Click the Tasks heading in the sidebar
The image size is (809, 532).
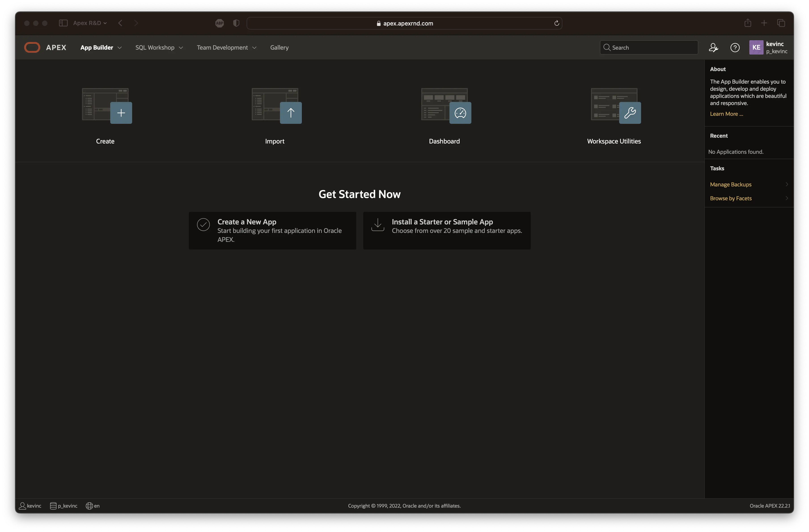click(x=717, y=168)
